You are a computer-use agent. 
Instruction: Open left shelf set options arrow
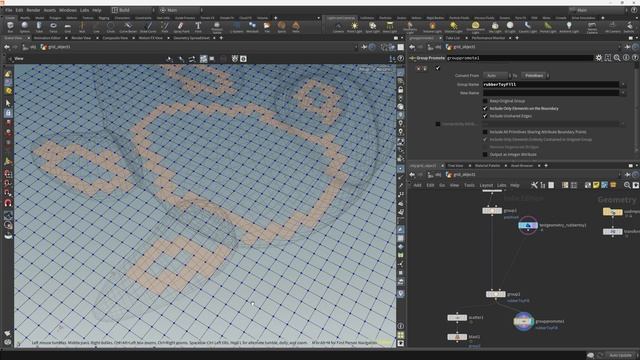click(318, 18)
